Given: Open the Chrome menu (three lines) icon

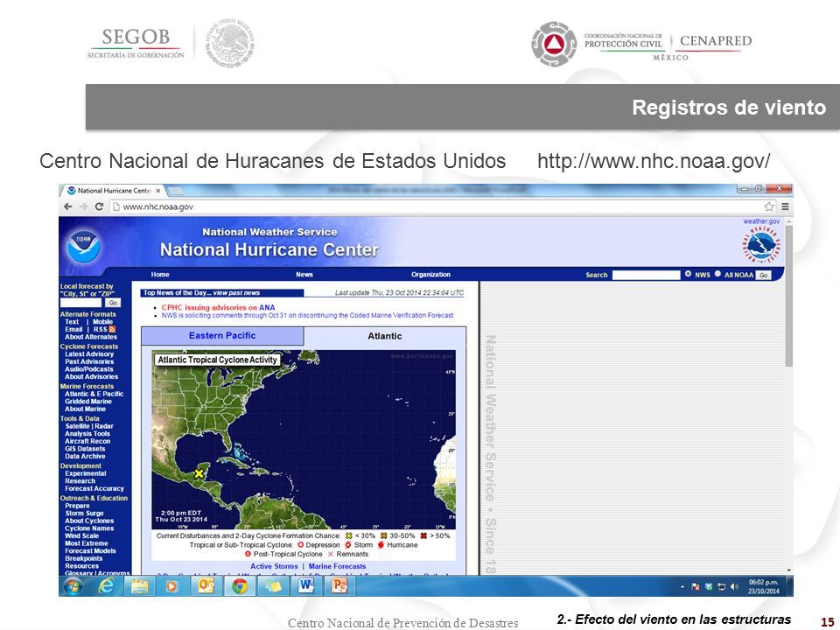Looking at the screenshot, I should coord(785,206).
